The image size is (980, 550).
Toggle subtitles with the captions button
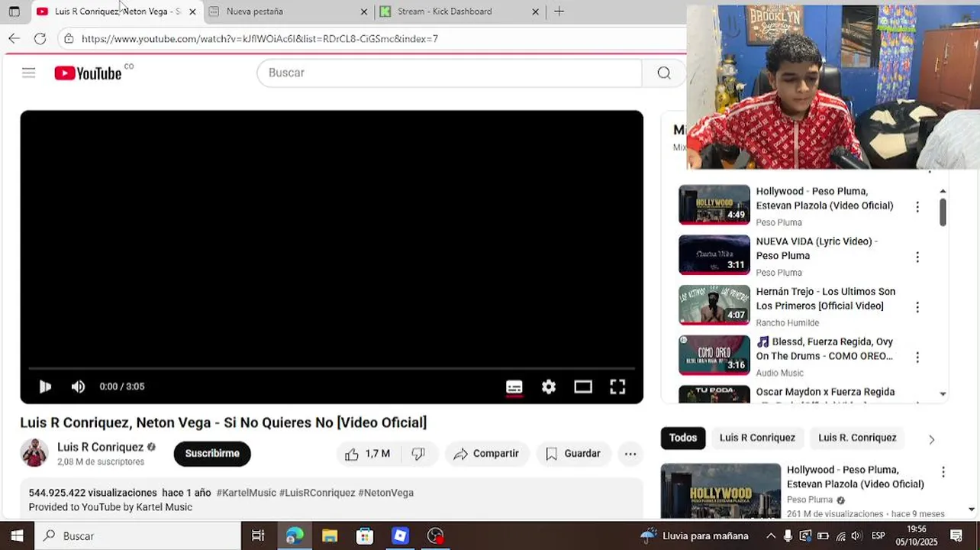(514, 387)
